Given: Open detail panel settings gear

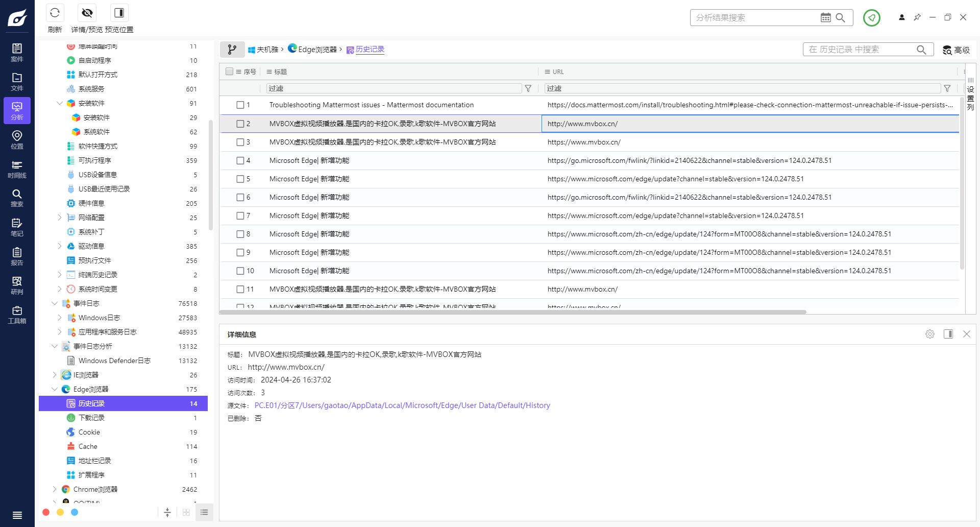Looking at the screenshot, I should point(930,334).
